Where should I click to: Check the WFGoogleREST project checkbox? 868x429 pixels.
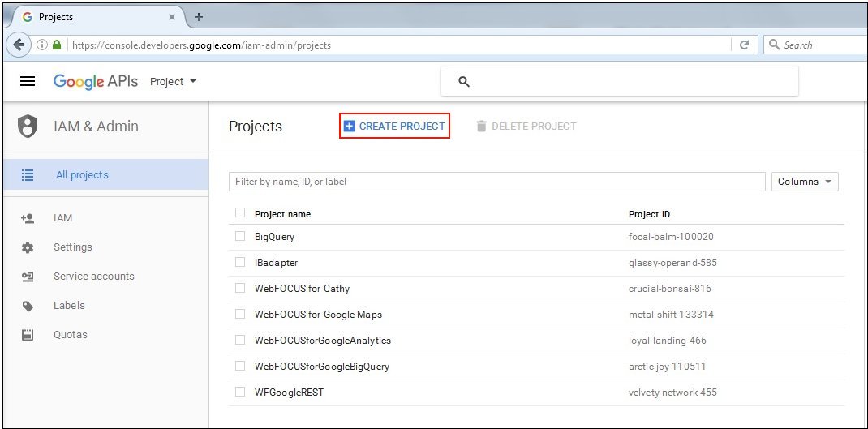pyautogui.click(x=239, y=392)
